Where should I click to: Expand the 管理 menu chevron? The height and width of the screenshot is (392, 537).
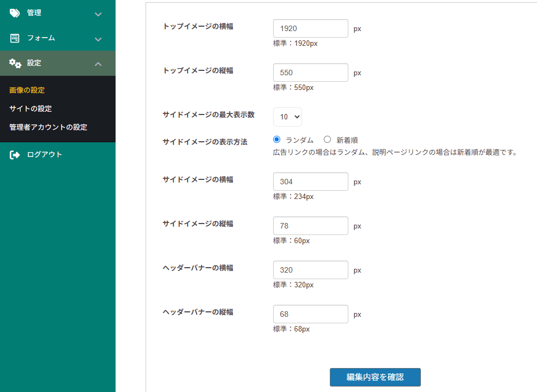(98, 14)
